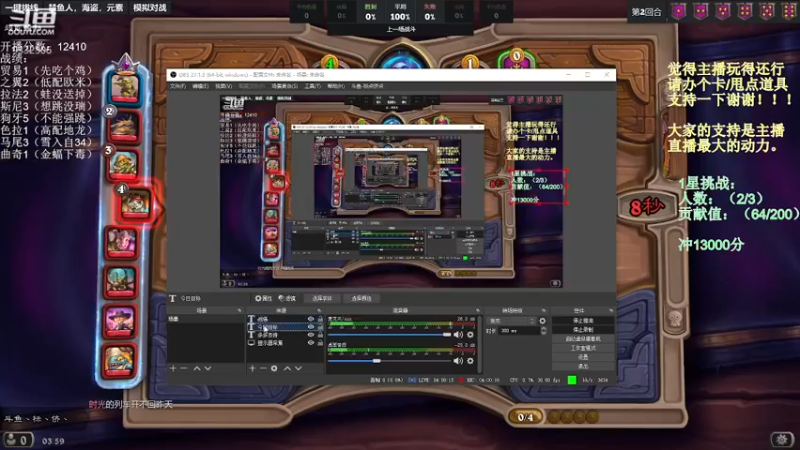Select 显示器采集 source in list
The height and width of the screenshot is (450, 800).
pyautogui.click(x=285, y=343)
